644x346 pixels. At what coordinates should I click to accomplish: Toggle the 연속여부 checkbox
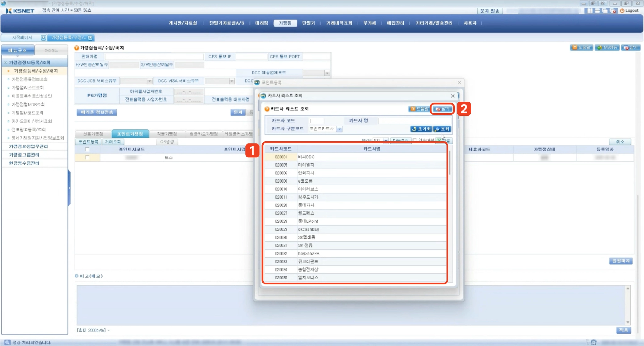415,140
